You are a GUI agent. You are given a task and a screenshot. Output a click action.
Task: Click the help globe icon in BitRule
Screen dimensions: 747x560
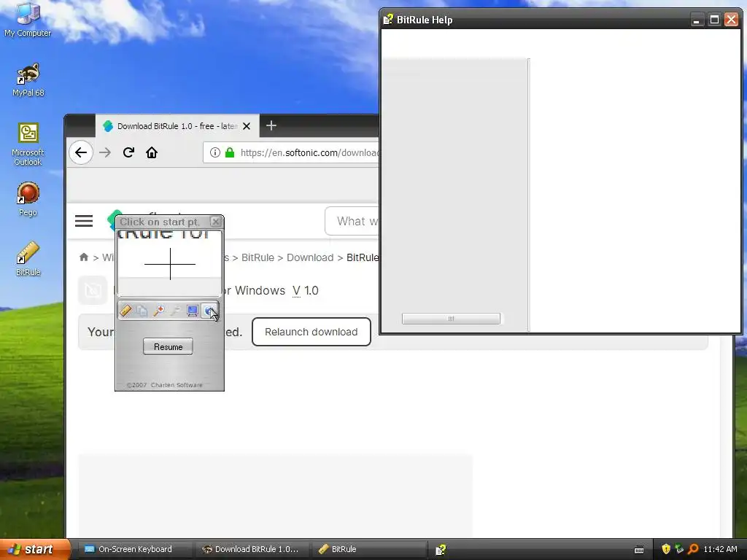(209, 311)
